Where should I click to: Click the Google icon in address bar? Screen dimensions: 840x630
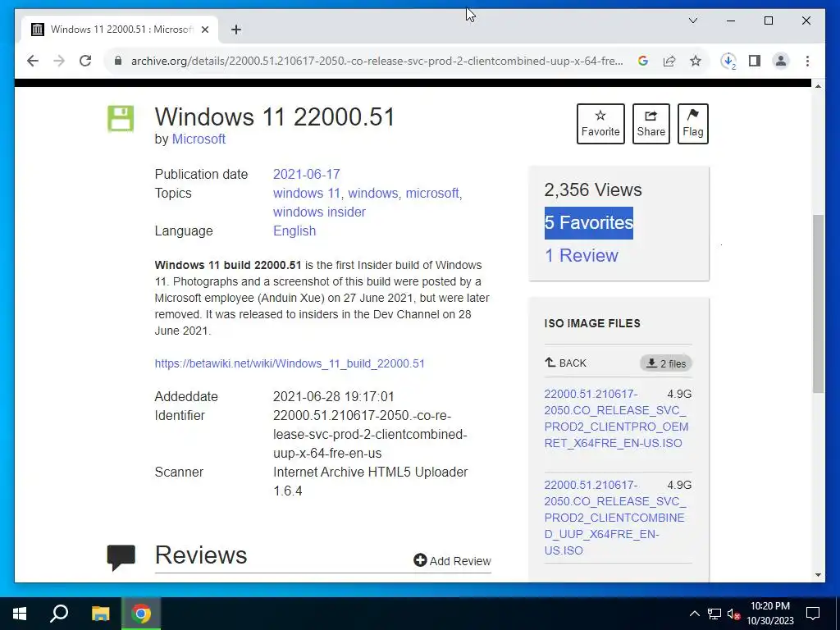[643, 61]
